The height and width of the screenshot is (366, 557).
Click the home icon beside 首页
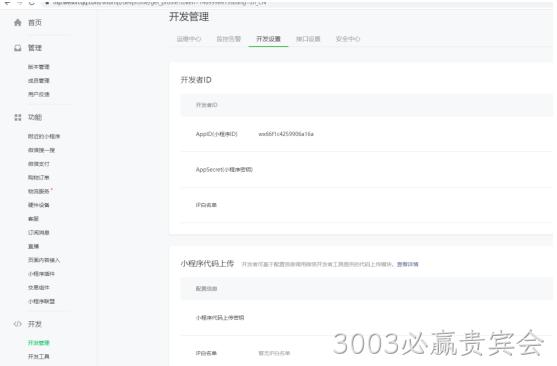coord(17,23)
